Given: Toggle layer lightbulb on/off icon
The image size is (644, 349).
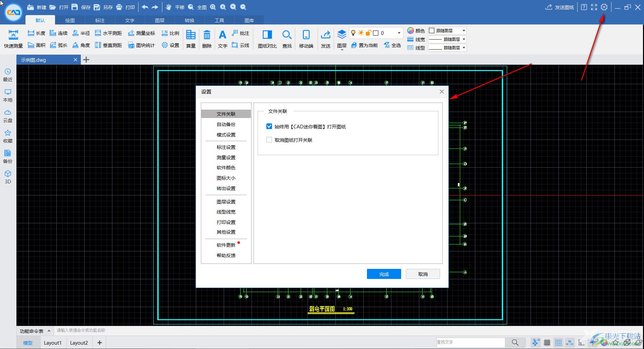Looking at the screenshot, I should point(353,33).
